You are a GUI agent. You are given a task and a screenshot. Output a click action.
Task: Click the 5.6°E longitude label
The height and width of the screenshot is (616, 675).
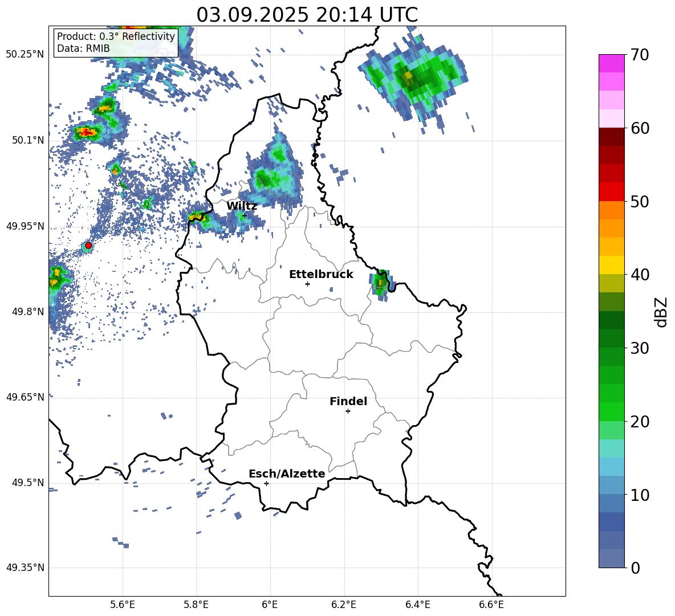pyautogui.click(x=123, y=605)
